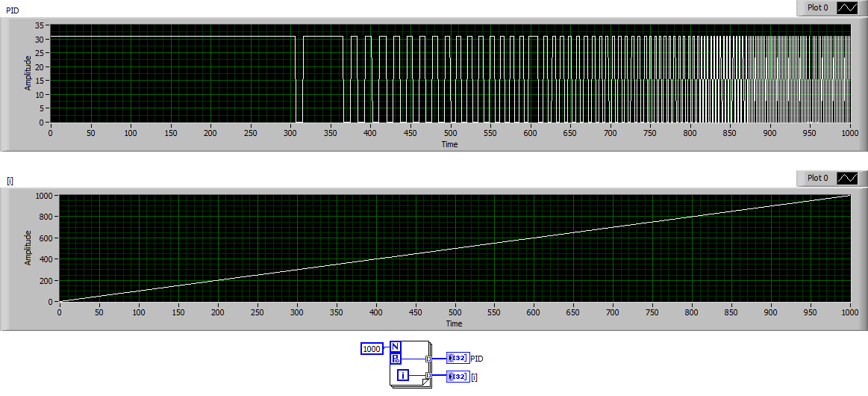Click the Time axis label on [i] graph

tap(454, 324)
